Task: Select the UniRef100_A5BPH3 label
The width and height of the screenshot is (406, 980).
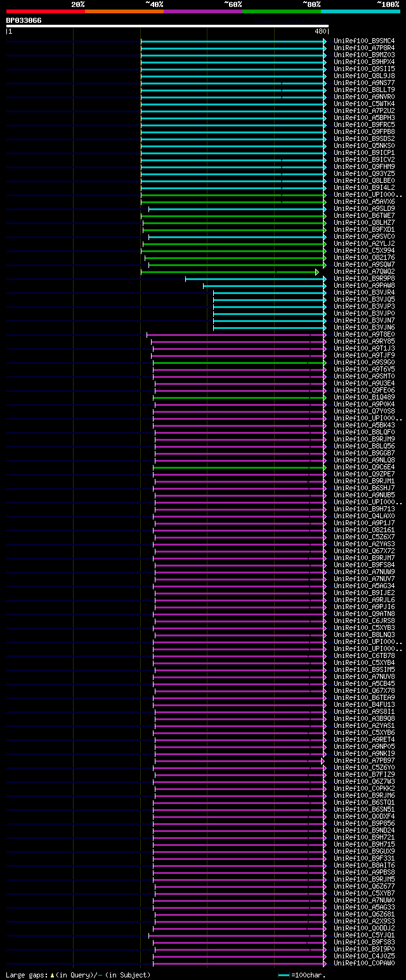Action: point(364,118)
